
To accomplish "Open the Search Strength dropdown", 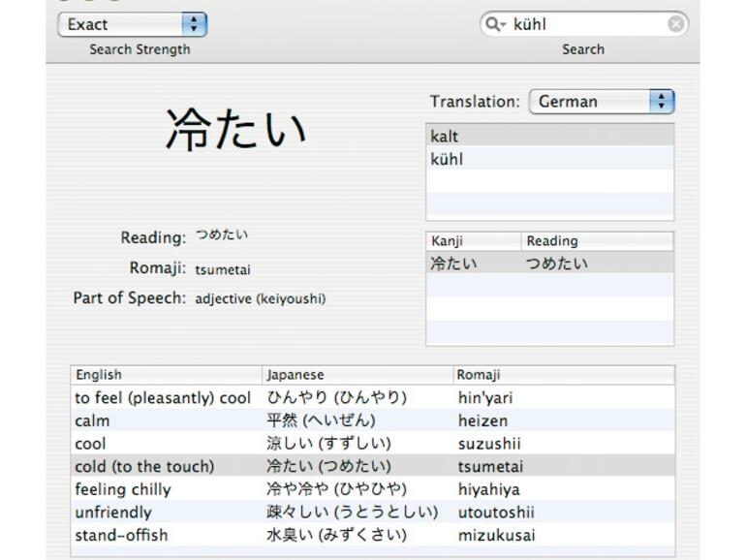I will pos(133,24).
